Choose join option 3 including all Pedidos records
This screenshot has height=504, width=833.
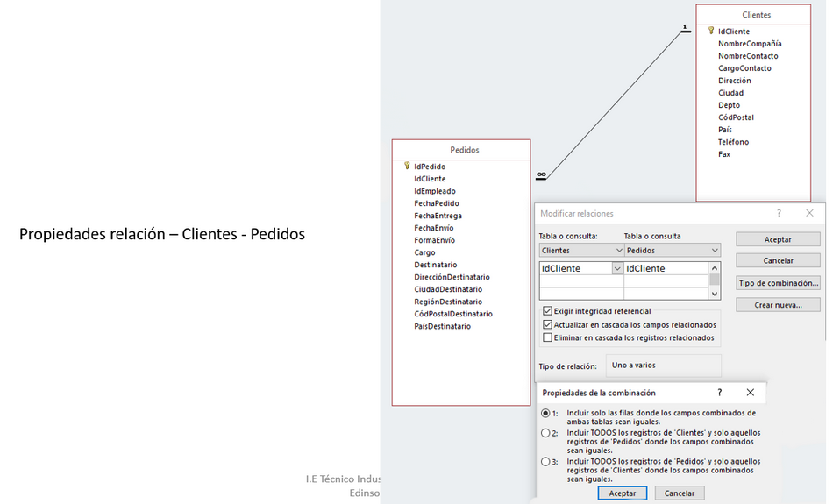[545, 462]
